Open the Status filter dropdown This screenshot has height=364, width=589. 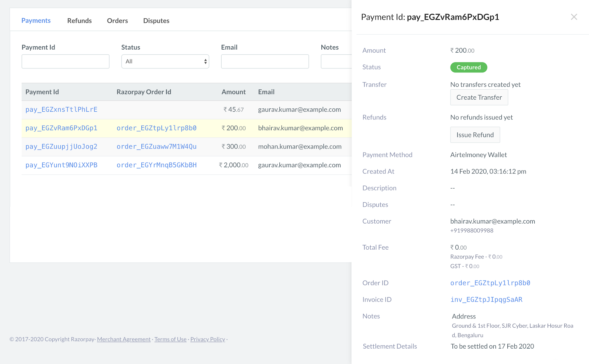pyautogui.click(x=165, y=61)
